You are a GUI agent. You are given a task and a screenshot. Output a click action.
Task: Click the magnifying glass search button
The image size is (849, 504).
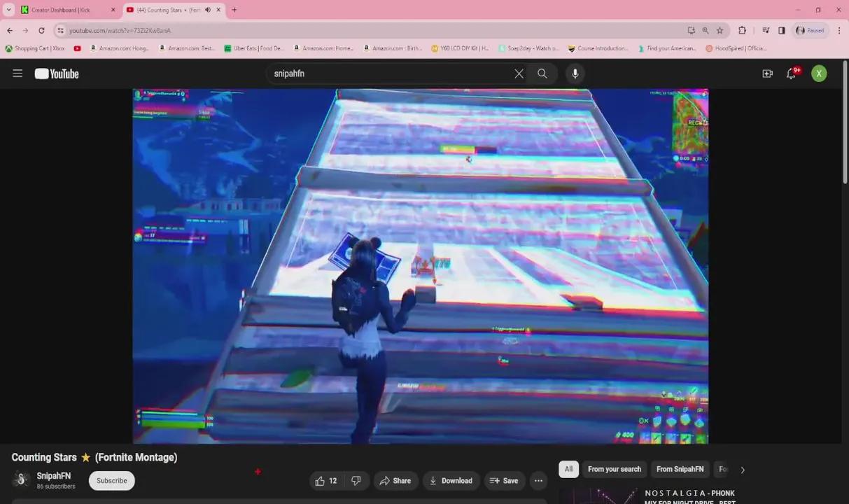pyautogui.click(x=542, y=73)
